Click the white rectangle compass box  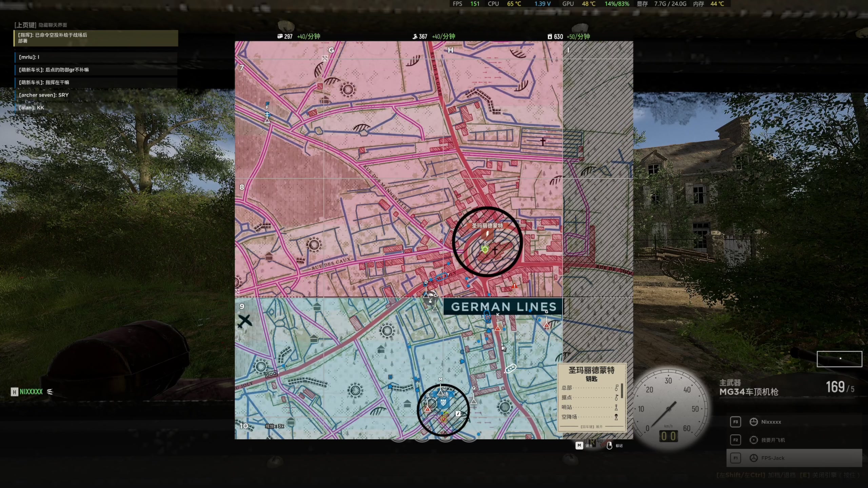coord(839,359)
